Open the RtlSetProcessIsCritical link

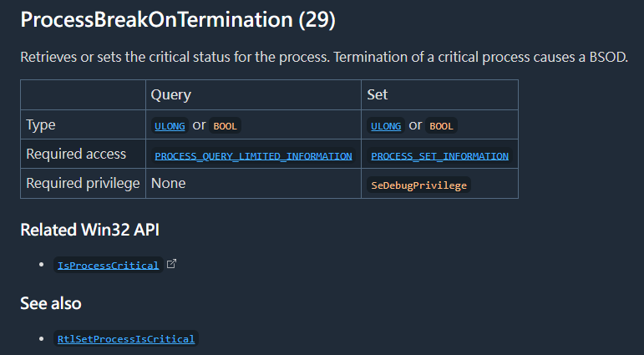[x=125, y=339]
